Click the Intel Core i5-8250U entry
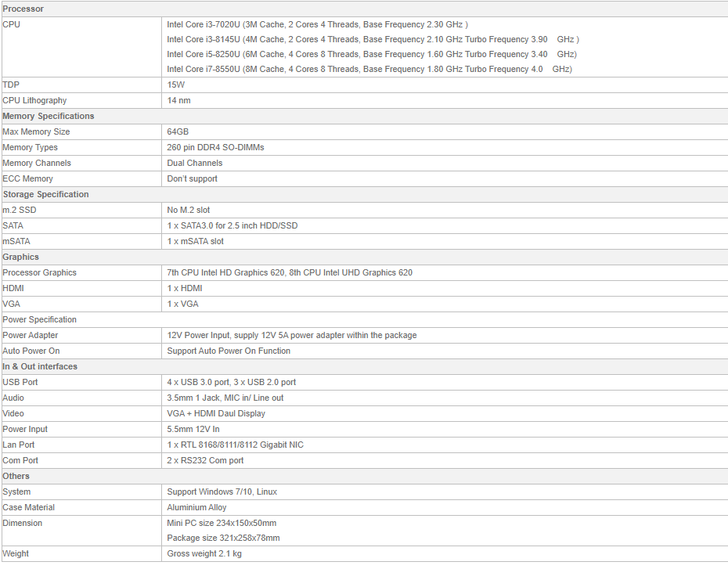 371,54
